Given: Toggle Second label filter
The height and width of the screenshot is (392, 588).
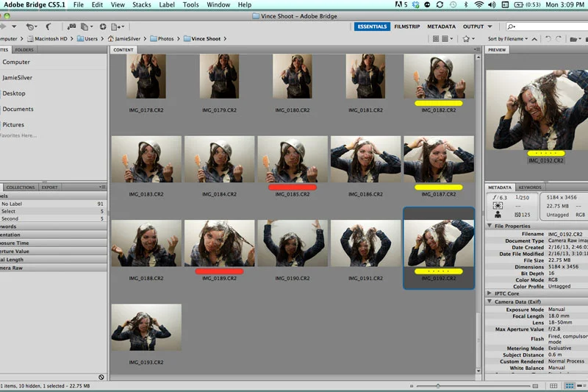Looking at the screenshot, I should tap(52, 218).
